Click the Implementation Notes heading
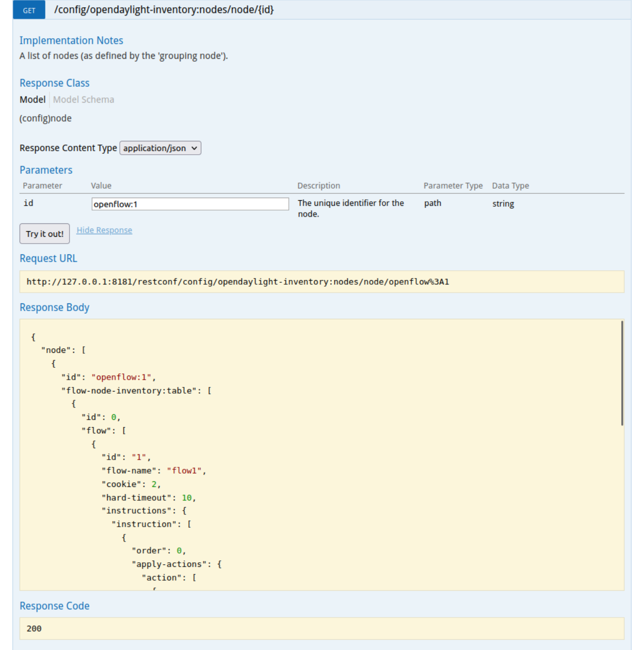Screen dimensions: 644x650 pyautogui.click(x=71, y=40)
